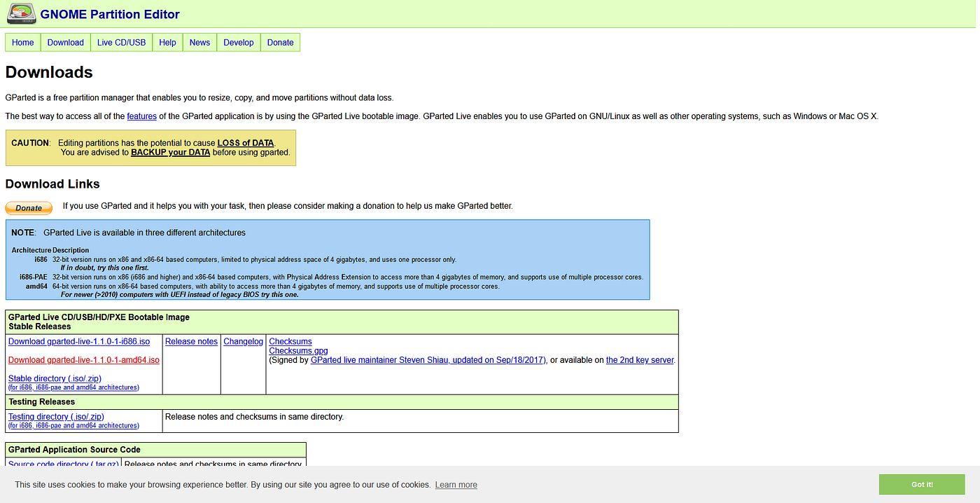Open the News navigation tab
Viewport: 980px width, 503px height.
tap(199, 43)
